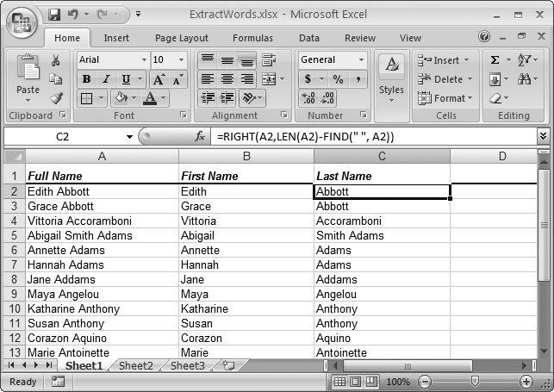554x392 pixels.
Task: Apply Comma Style format
Action: pyautogui.click(x=358, y=79)
